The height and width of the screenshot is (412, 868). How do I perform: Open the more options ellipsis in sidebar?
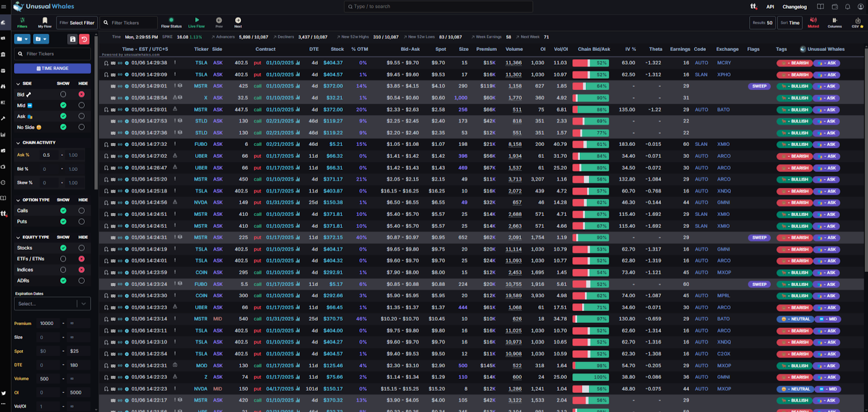point(4,403)
